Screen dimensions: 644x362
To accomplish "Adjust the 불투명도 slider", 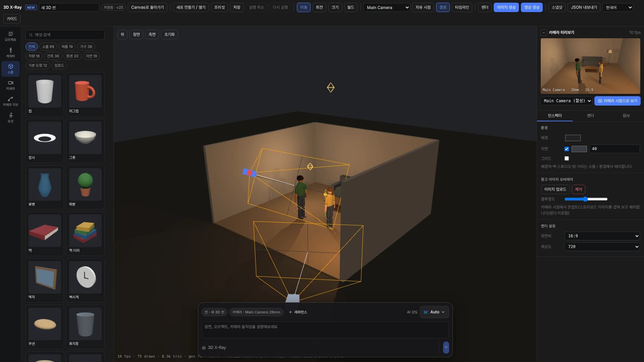I will pos(586,199).
